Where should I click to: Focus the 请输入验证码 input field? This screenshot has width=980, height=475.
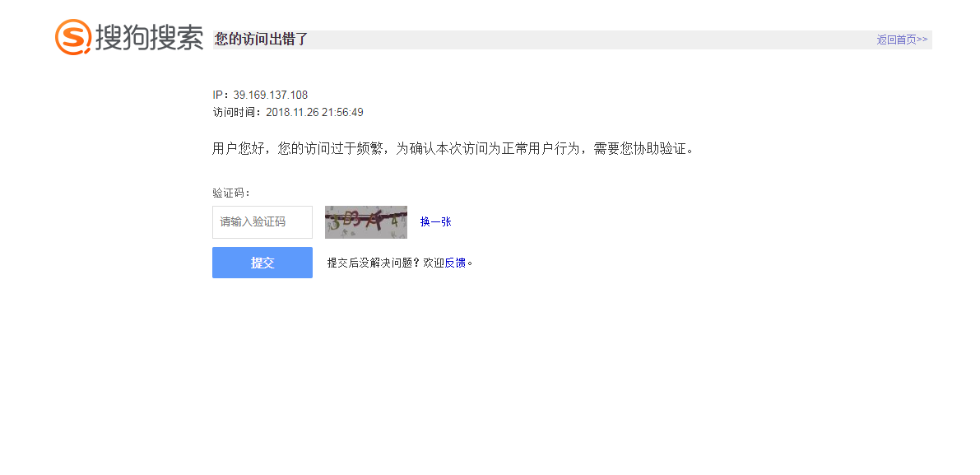coord(262,222)
